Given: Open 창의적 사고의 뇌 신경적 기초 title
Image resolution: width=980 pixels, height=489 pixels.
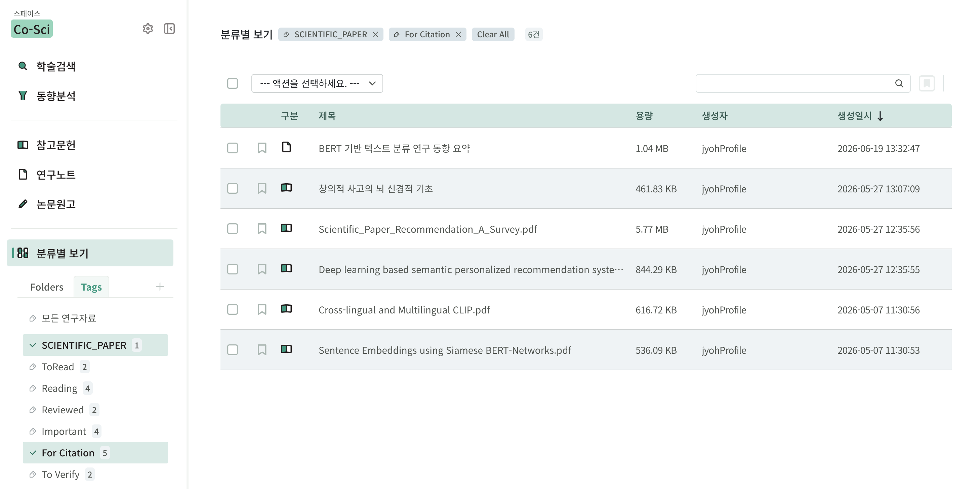Looking at the screenshot, I should (375, 189).
